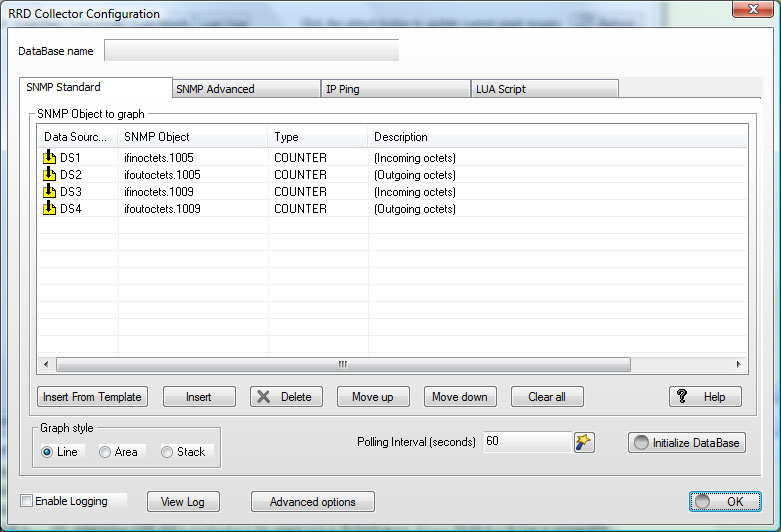Confirm with the OK button
Image resolution: width=781 pixels, height=532 pixels.
[x=725, y=501]
